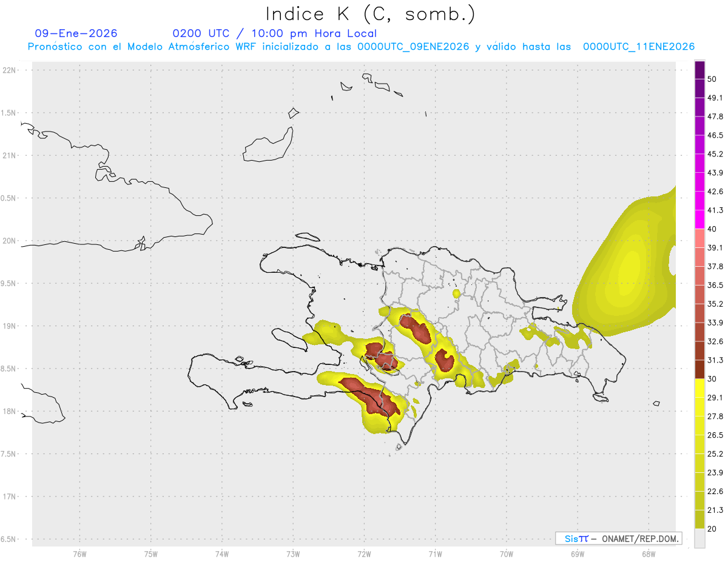Click the 17N latitude label

coord(10,497)
